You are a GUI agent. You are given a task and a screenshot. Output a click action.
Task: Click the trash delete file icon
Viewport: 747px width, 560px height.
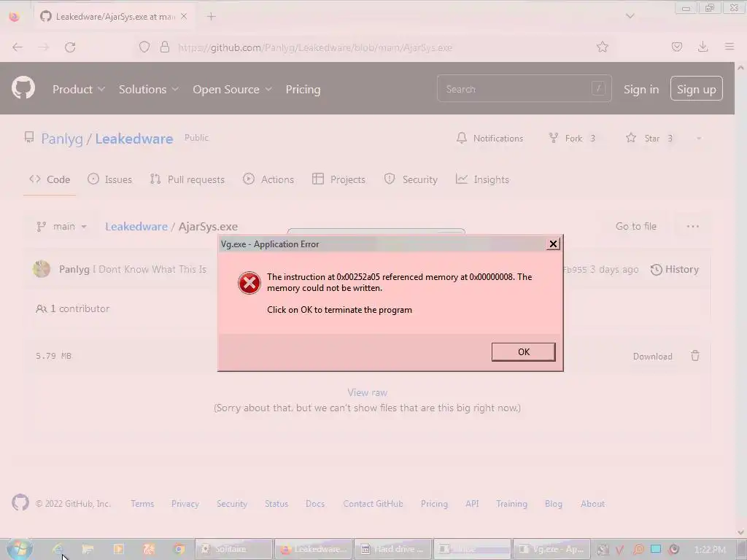click(695, 356)
